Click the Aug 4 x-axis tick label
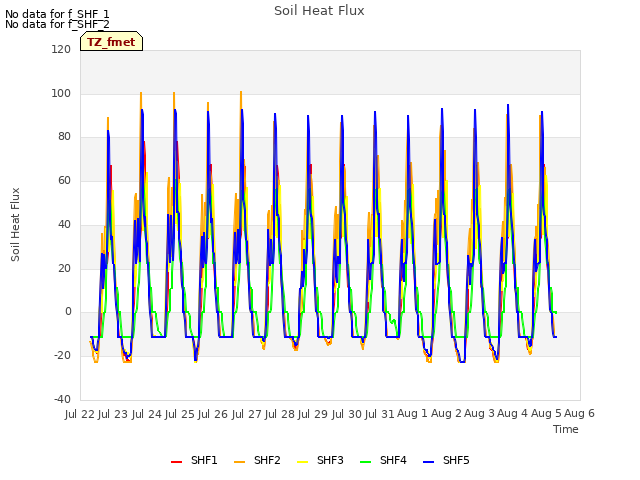The height and width of the screenshot is (480, 640). click(x=513, y=414)
